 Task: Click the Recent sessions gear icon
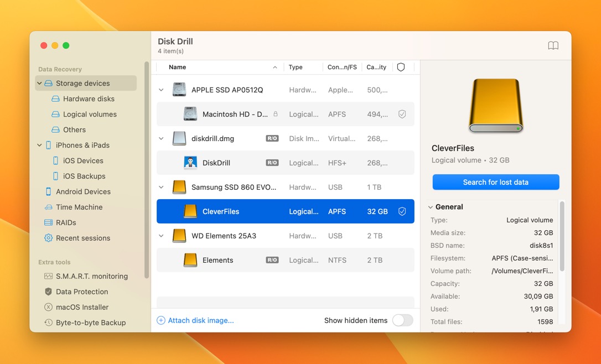(x=48, y=238)
